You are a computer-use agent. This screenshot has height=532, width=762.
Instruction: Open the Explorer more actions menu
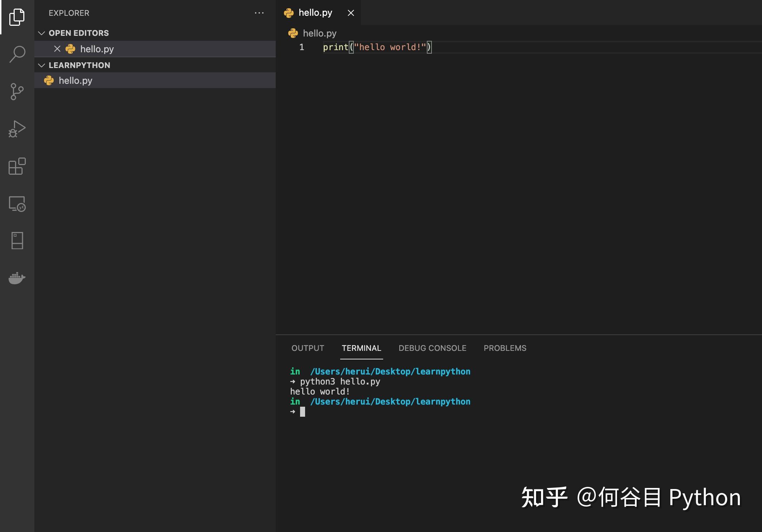[259, 13]
